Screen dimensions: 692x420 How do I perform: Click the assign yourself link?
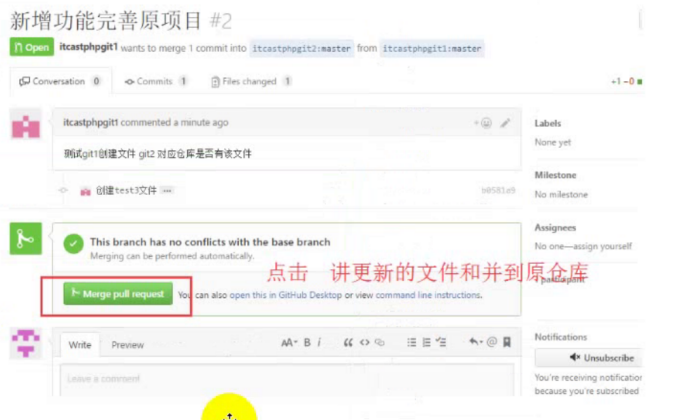click(x=602, y=246)
